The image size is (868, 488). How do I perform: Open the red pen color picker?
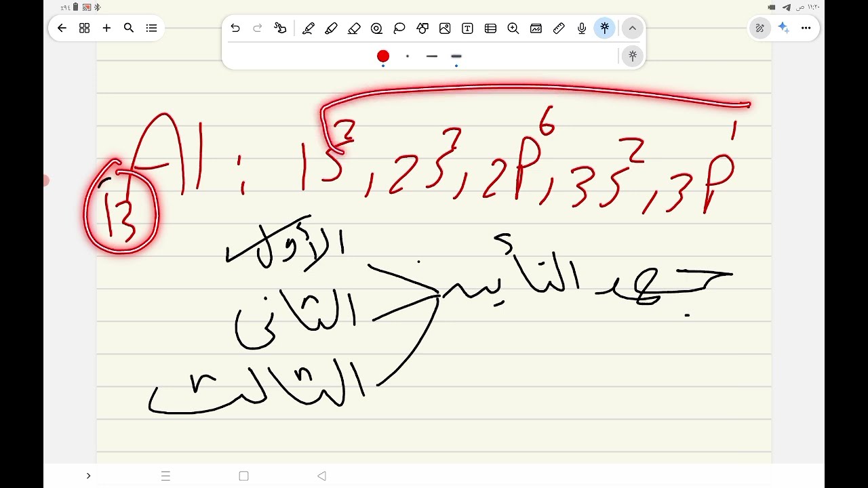coord(383,56)
